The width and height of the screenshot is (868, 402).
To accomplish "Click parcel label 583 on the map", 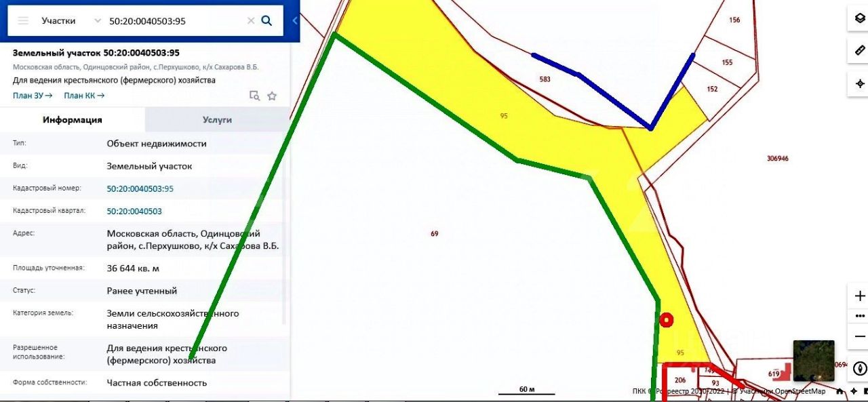I will (545, 79).
